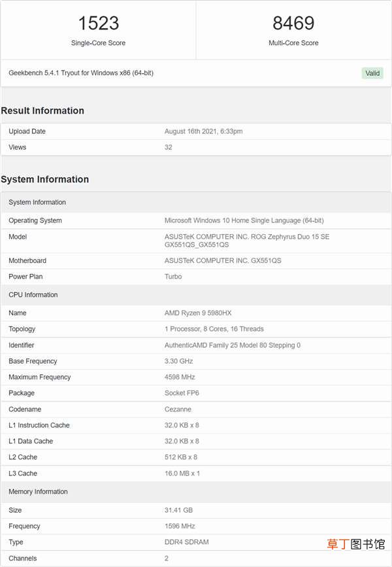Select the 8469 multi-core score value

click(293, 23)
